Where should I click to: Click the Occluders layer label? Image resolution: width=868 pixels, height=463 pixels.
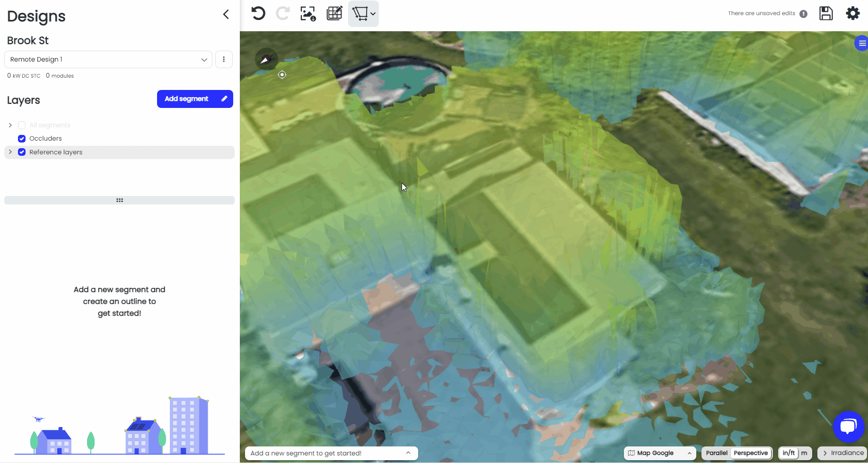45,139
